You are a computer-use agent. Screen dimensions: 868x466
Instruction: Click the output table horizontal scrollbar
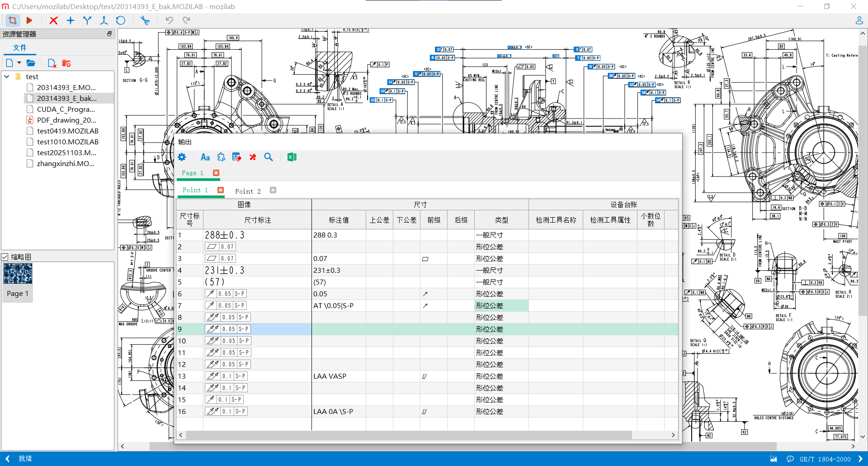pyautogui.click(x=408, y=435)
